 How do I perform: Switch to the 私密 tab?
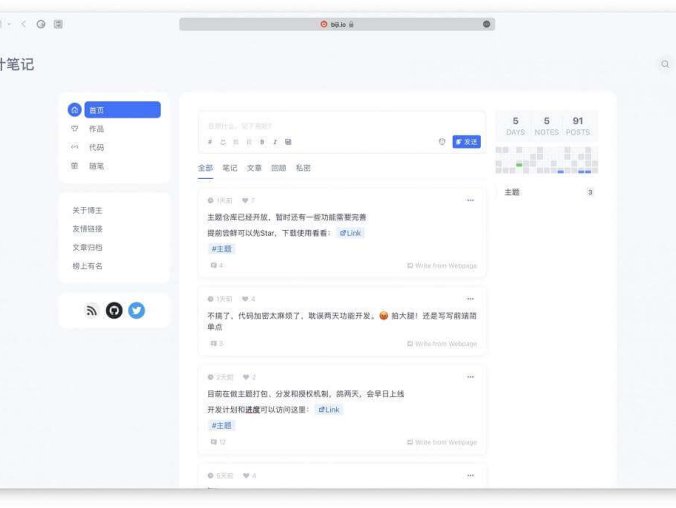303,168
